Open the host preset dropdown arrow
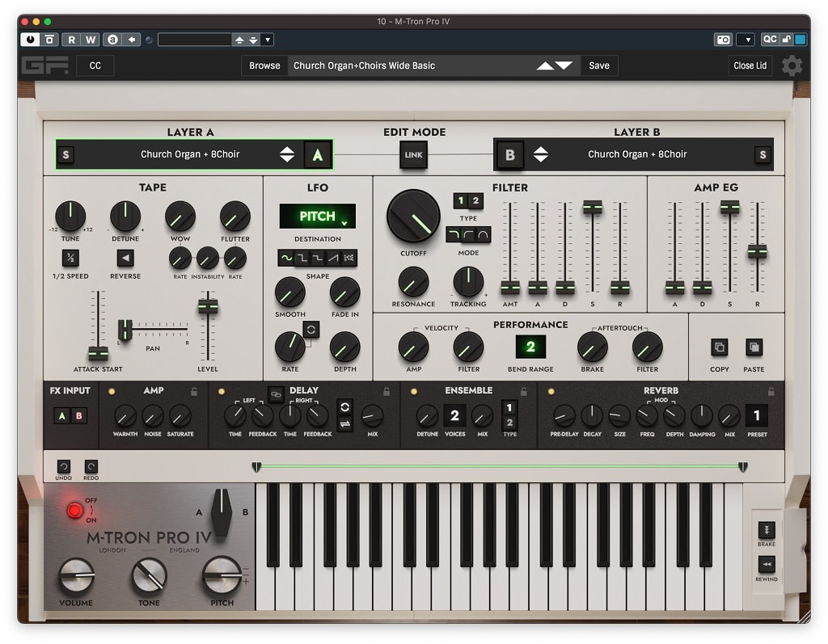The image size is (828, 644). [268, 40]
